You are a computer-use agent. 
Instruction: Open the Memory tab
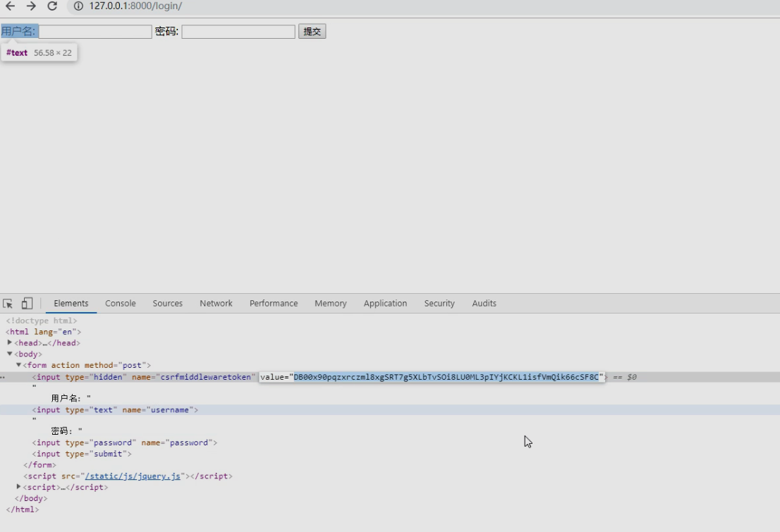point(330,303)
